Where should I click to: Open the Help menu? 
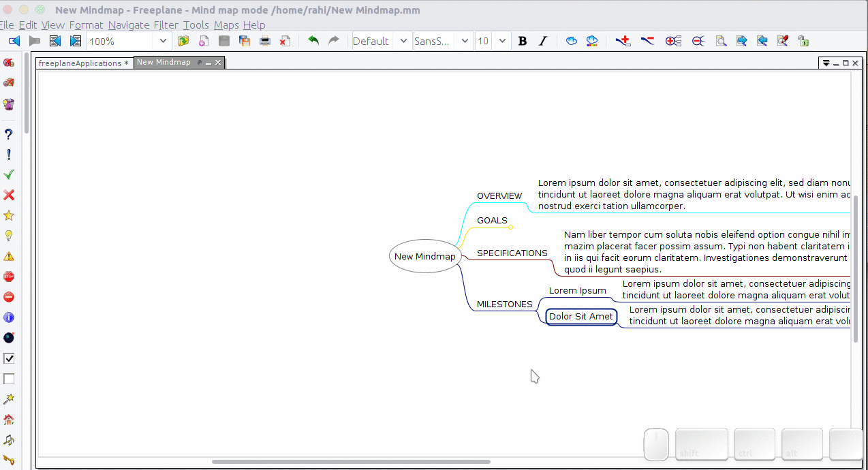click(254, 25)
